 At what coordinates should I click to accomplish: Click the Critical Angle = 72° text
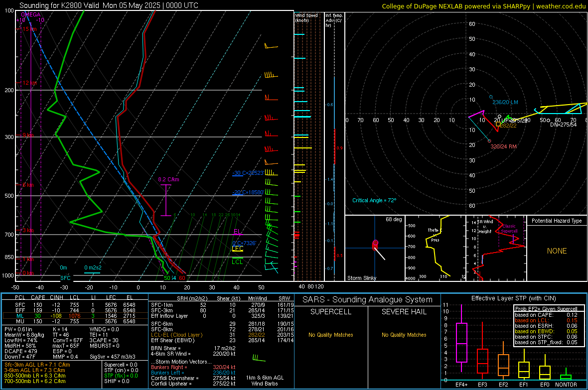(x=374, y=200)
